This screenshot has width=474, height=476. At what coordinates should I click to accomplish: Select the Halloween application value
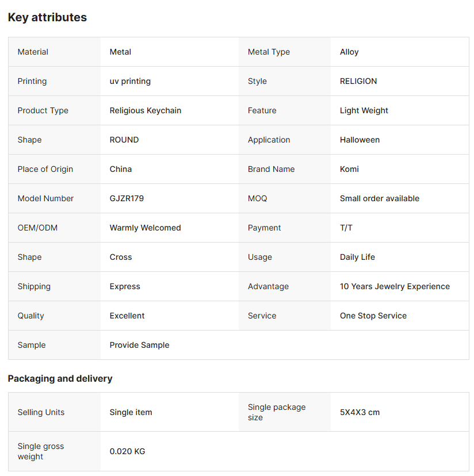[360, 140]
